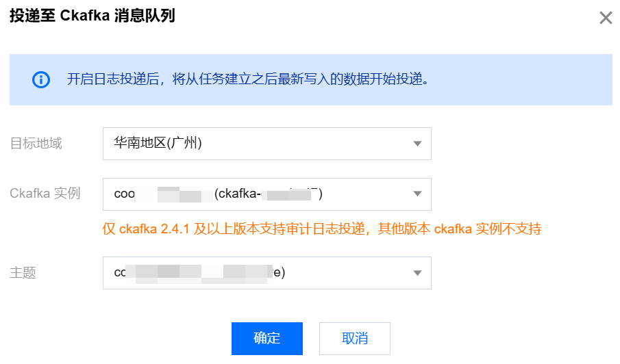
Task: Click the selected topic value in the 主题 field
Action: pos(199,273)
